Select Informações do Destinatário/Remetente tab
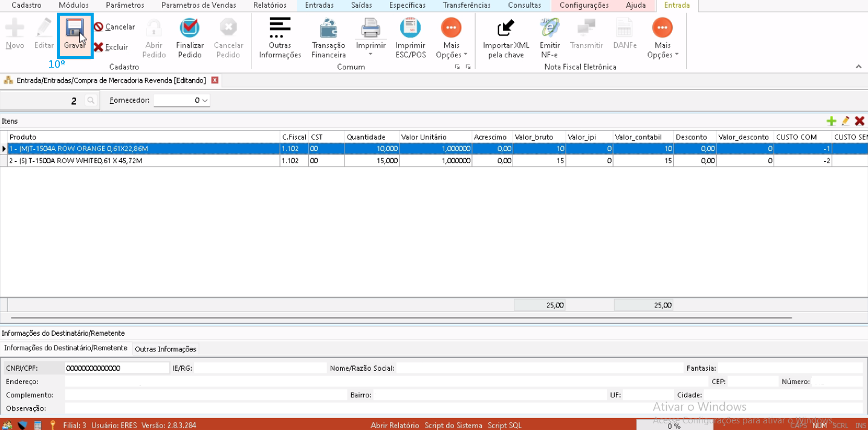The width and height of the screenshot is (868, 430). [65, 348]
